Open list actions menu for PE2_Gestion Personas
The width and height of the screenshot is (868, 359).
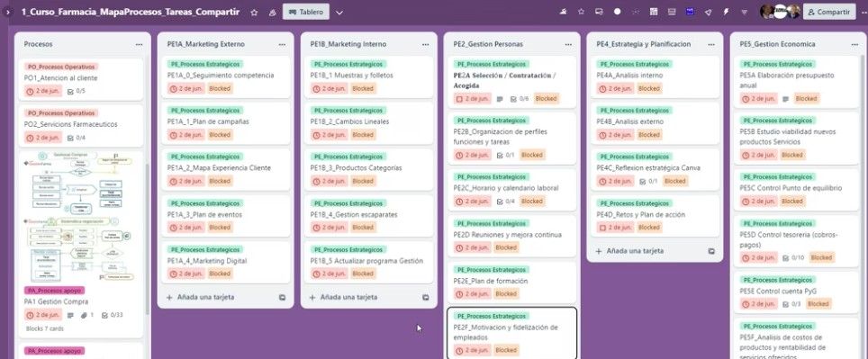568,44
